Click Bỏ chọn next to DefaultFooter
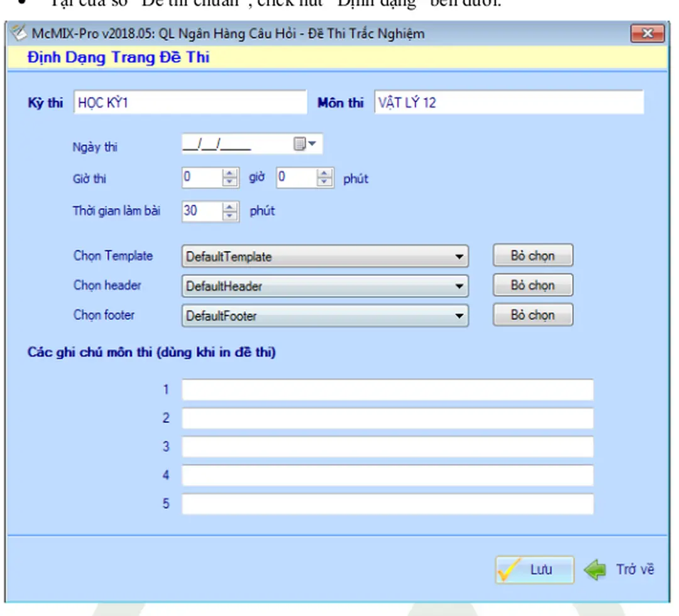The height and width of the screenshot is (616, 679). coord(533,315)
